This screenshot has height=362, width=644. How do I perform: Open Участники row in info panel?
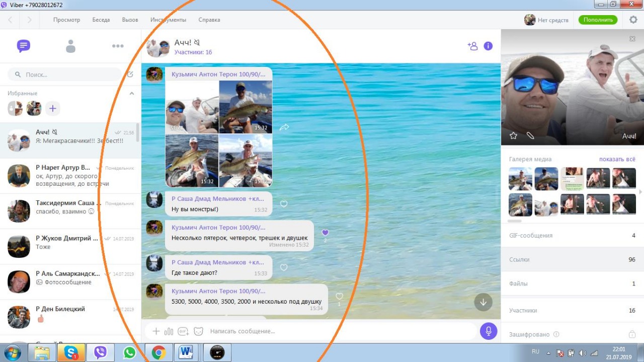pyautogui.click(x=573, y=310)
